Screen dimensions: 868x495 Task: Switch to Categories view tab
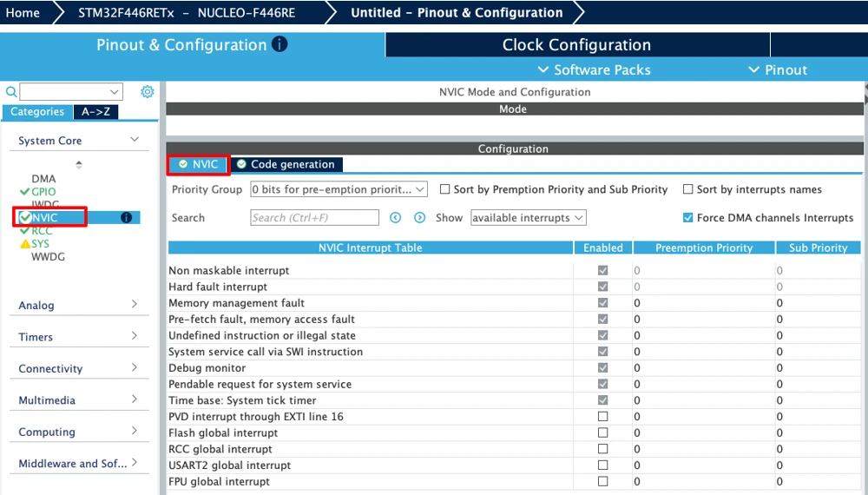37,111
